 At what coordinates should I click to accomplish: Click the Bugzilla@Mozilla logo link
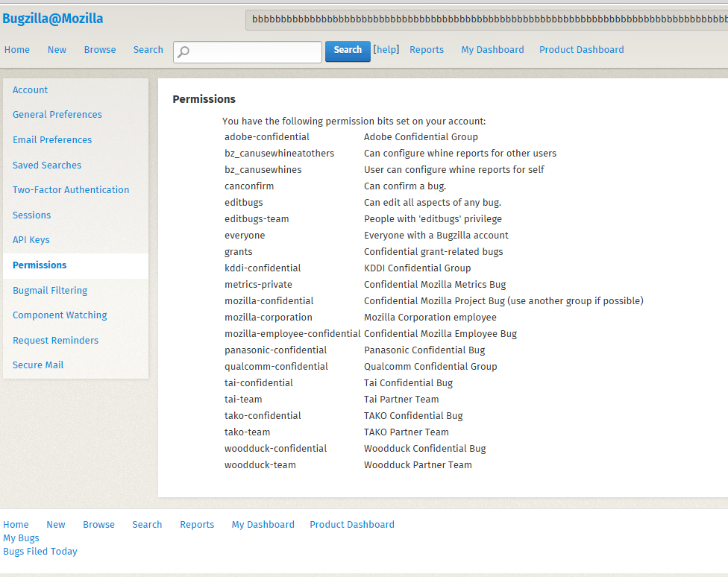click(53, 19)
